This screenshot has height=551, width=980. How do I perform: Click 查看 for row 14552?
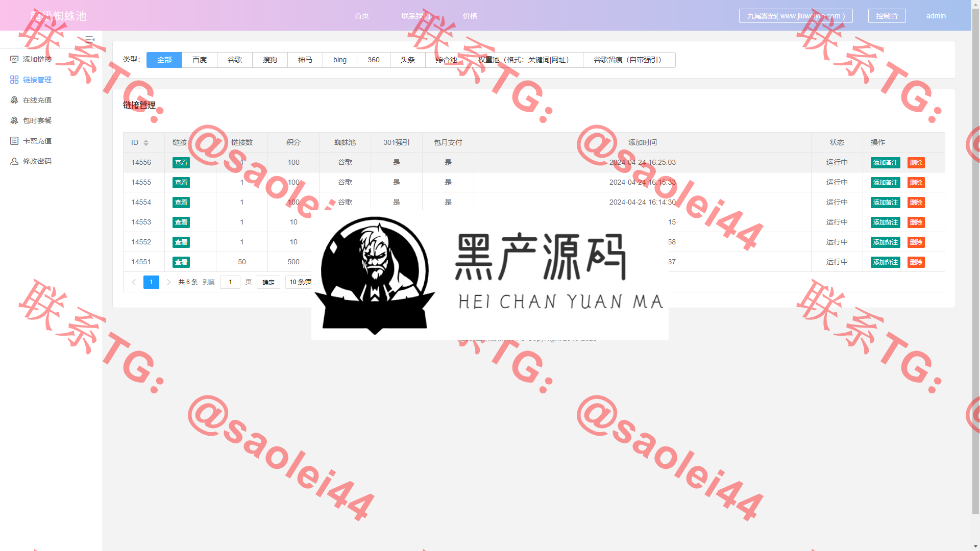click(181, 242)
